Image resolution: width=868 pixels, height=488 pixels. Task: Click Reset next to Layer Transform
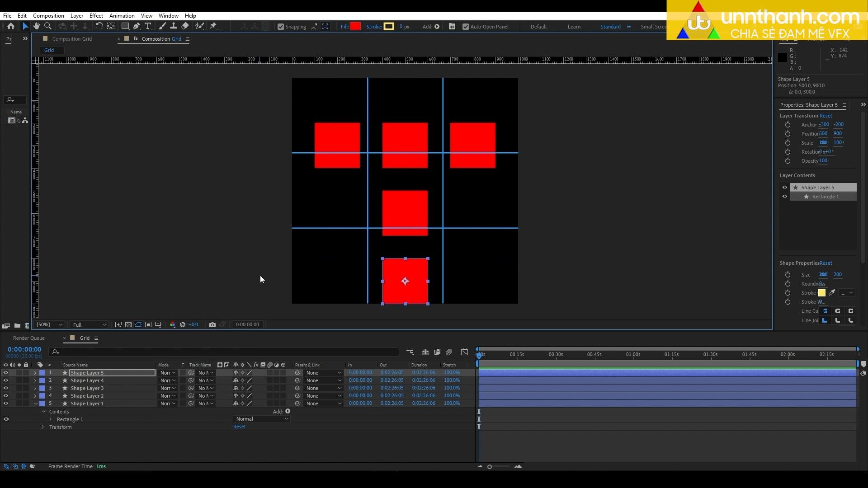[826, 116]
